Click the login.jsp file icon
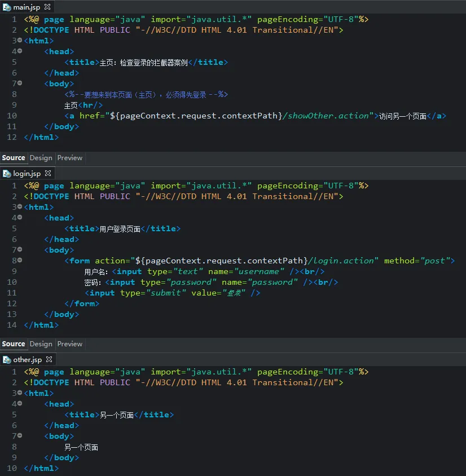 [x=7, y=174]
